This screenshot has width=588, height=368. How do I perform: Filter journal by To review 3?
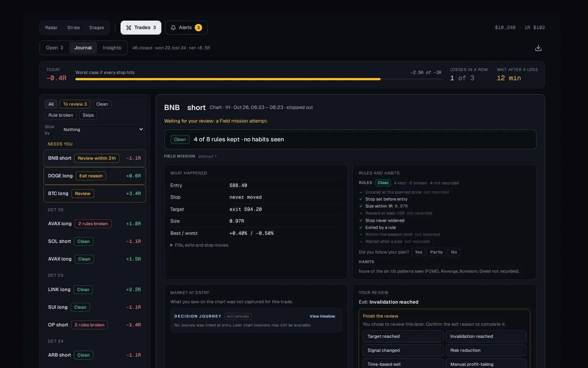pyautogui.click(x=75, y=104)
